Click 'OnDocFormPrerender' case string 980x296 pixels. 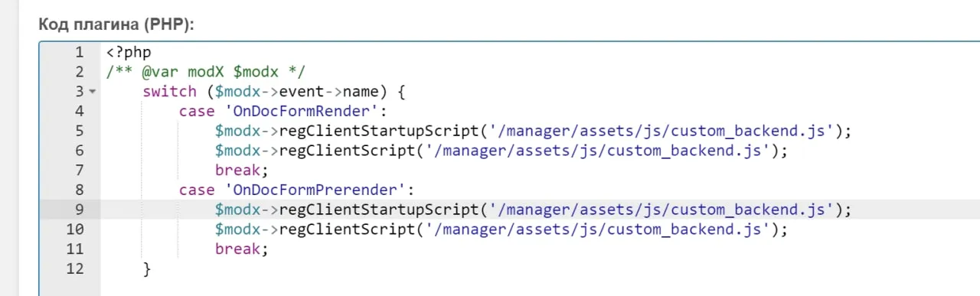[316, 190]
